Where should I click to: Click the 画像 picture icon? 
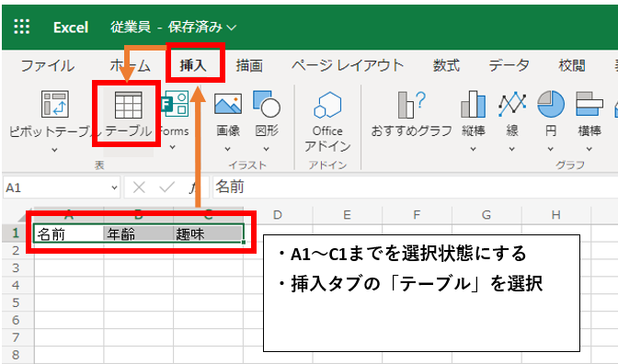228,104
